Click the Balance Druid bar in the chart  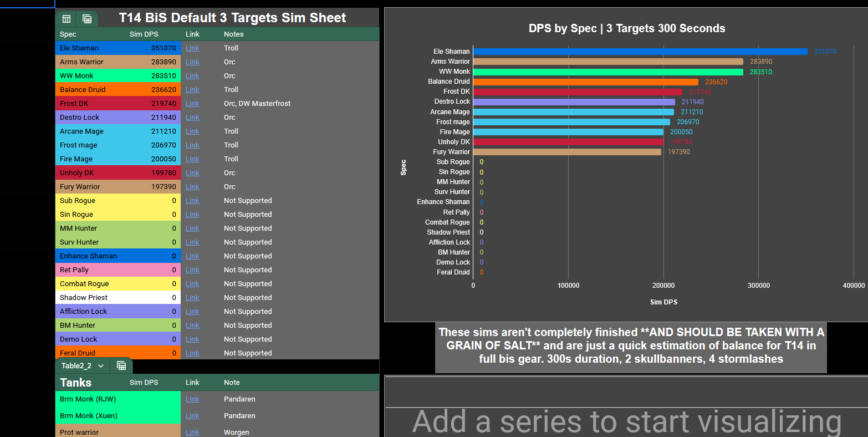[x=586, y=82]
